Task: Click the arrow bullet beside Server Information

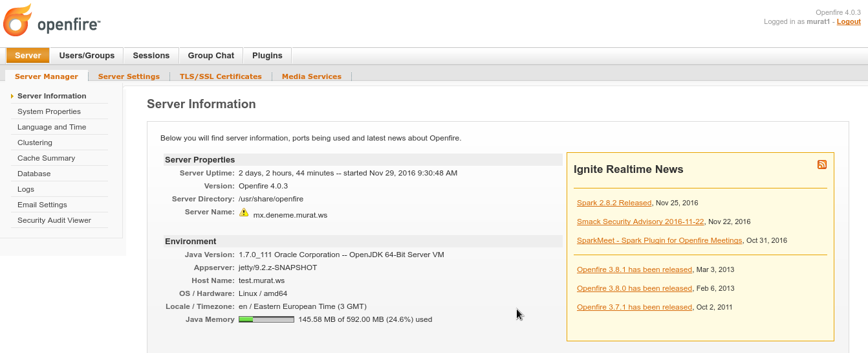Action: coord(12,97)
